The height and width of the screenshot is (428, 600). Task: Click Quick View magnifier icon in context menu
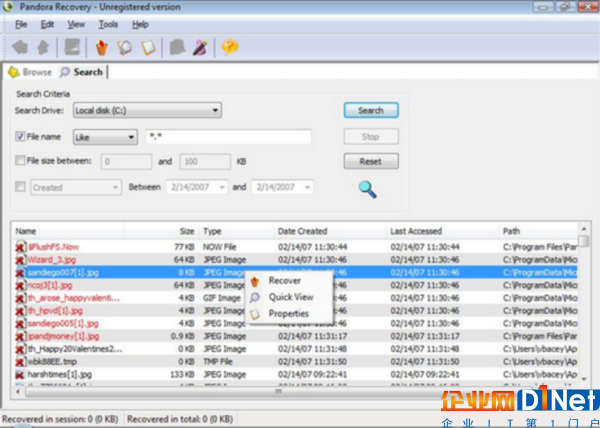click(255, 297)
